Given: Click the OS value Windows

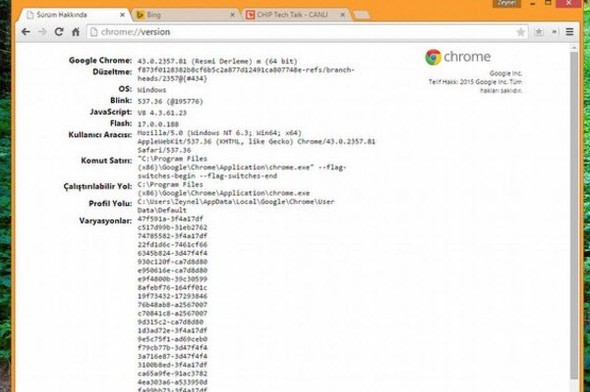Looking at the screenshot, I should tap(152, 90).
